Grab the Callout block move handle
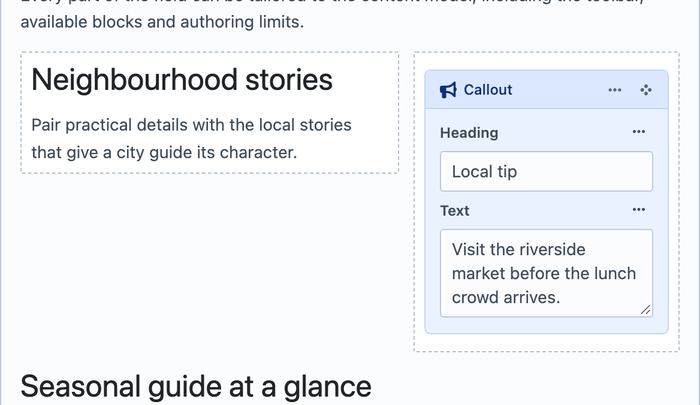 click(x=646, y=90)
